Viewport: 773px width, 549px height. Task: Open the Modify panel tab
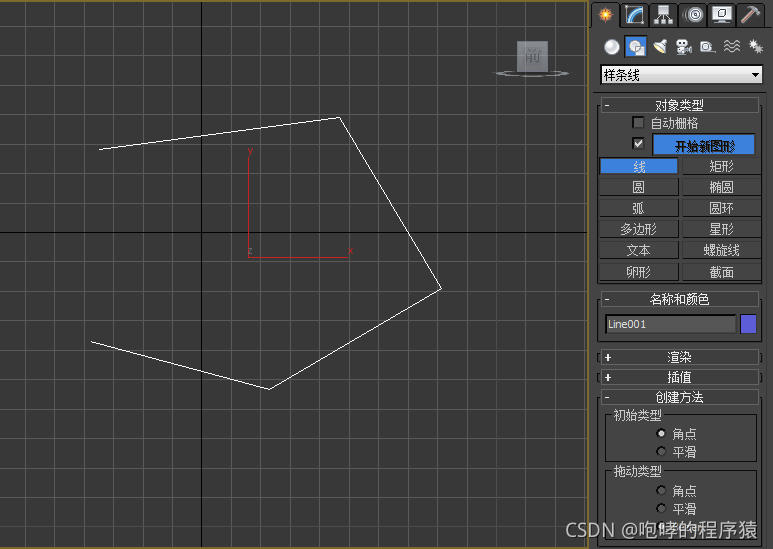pos(633,15)
